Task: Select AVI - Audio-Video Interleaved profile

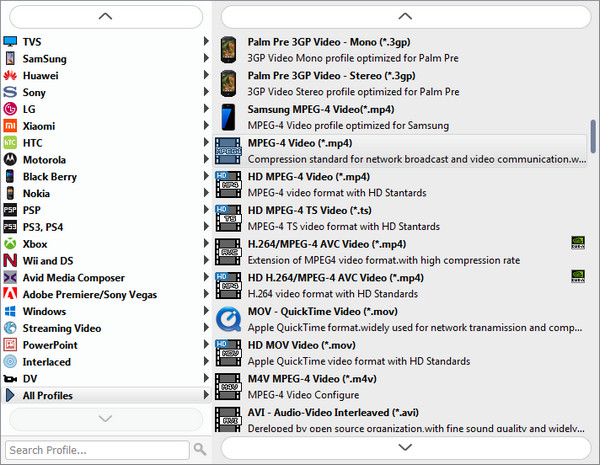Action: point(400,419)
